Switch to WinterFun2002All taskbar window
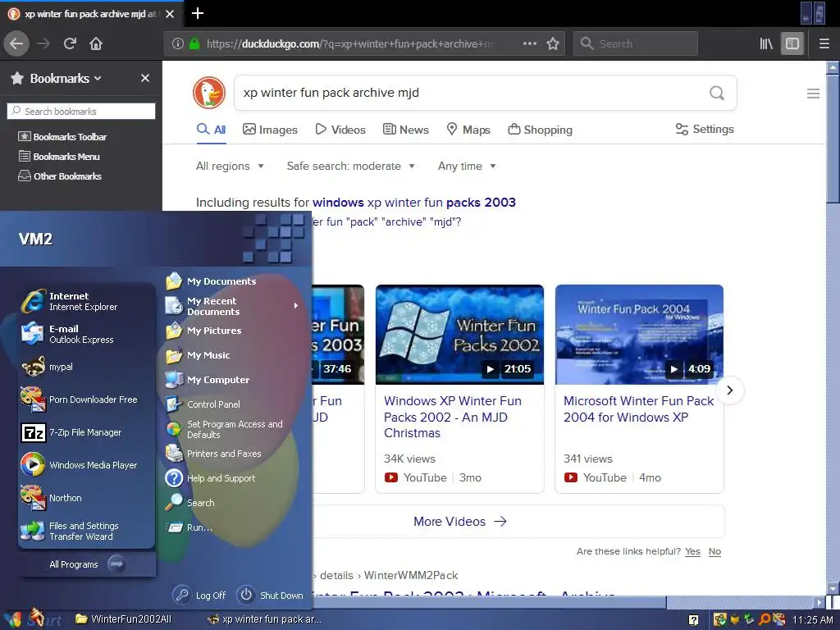840x630 pixels. (123, 619)
